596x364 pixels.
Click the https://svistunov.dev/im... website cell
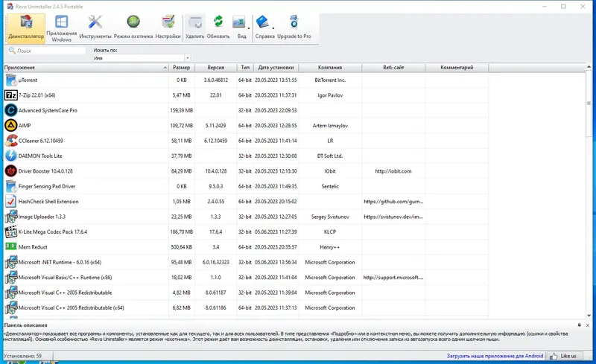pos(393,217)
